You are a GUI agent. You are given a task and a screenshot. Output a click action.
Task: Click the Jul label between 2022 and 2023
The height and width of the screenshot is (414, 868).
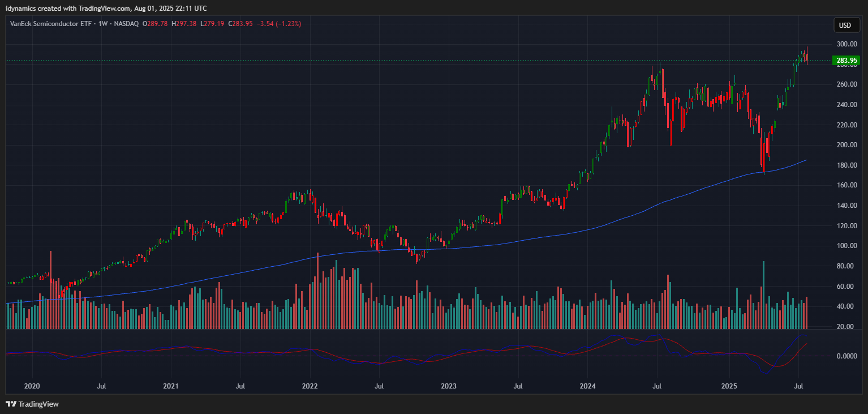[x=380, y=386]
